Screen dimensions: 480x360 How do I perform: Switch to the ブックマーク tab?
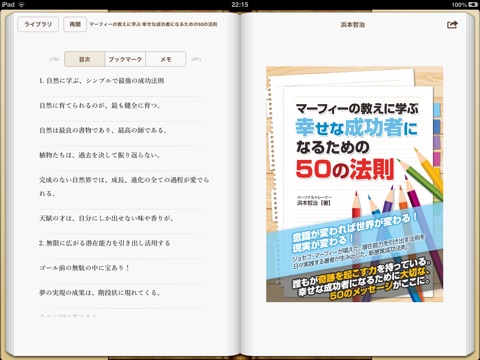pos(125,59)
